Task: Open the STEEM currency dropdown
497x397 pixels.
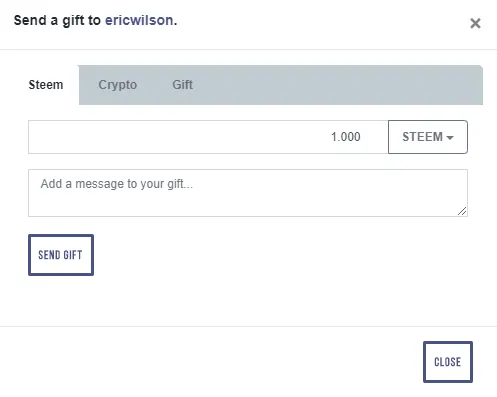Action: pyautogui.click(x=428, y=137)
